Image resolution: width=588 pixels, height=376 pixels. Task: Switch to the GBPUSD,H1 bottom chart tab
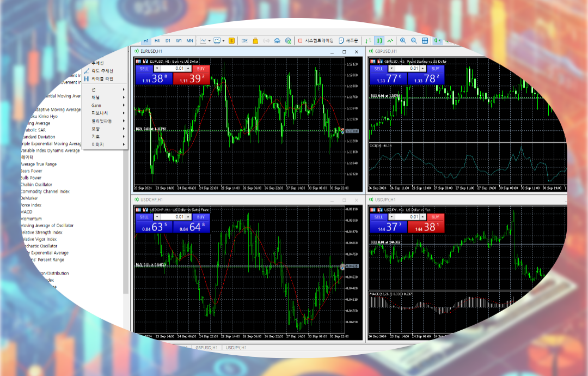coord(207,348)
